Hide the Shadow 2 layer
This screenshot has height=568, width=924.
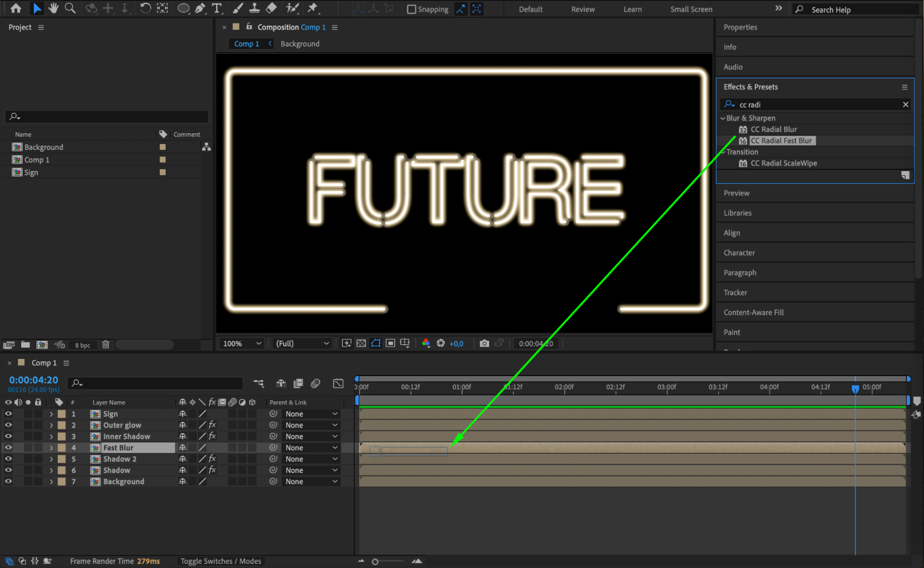coord(8,459)
